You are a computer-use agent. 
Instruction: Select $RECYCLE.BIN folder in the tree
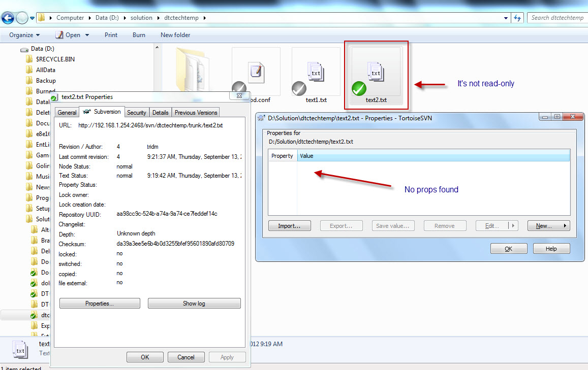point(55,59)
